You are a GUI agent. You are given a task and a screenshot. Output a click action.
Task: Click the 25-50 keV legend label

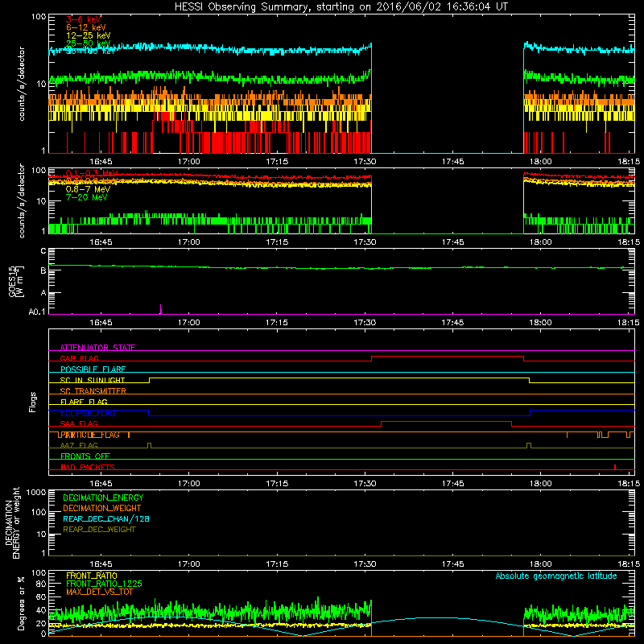click(x=89, y=43)
